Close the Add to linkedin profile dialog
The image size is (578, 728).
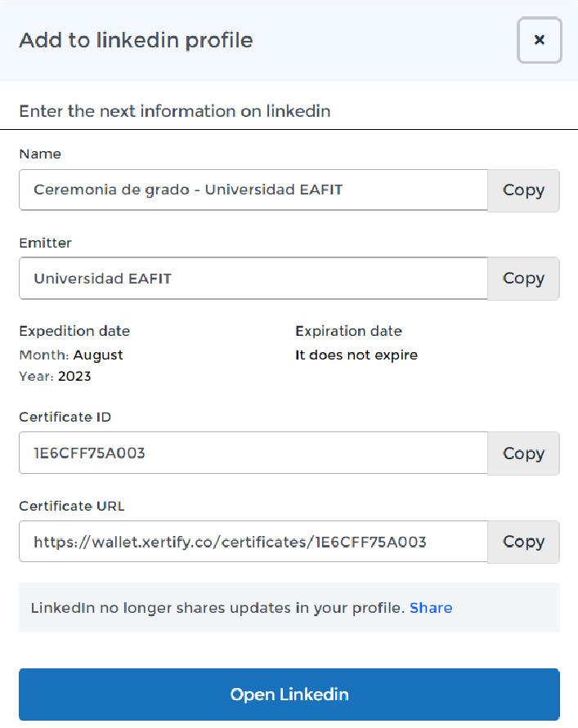point(539,40)
